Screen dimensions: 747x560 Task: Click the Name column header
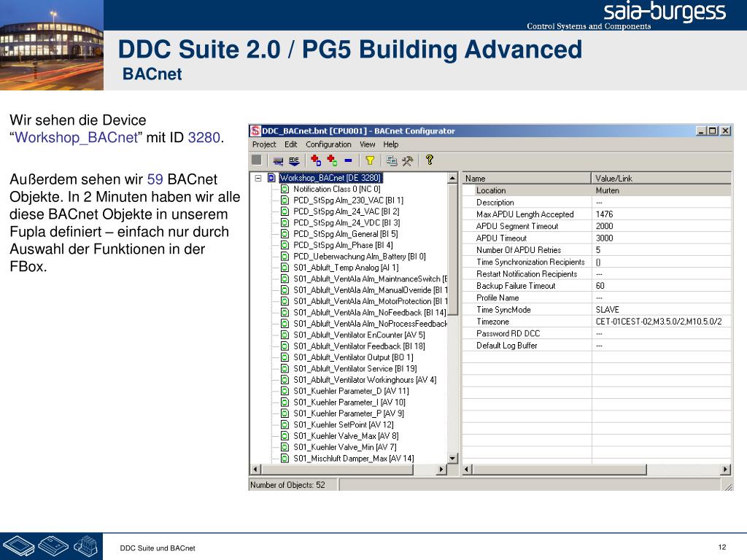click(527, 179)
